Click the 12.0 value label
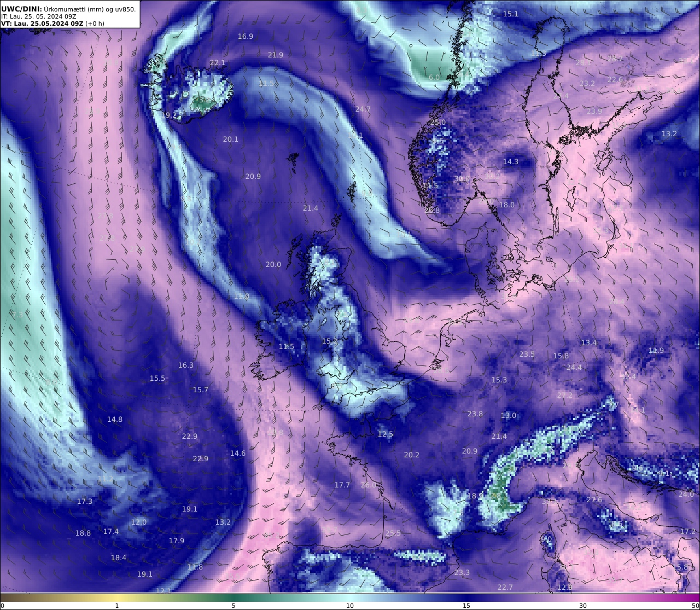Screen dimensions: 700x610 (x=139, y=522)
